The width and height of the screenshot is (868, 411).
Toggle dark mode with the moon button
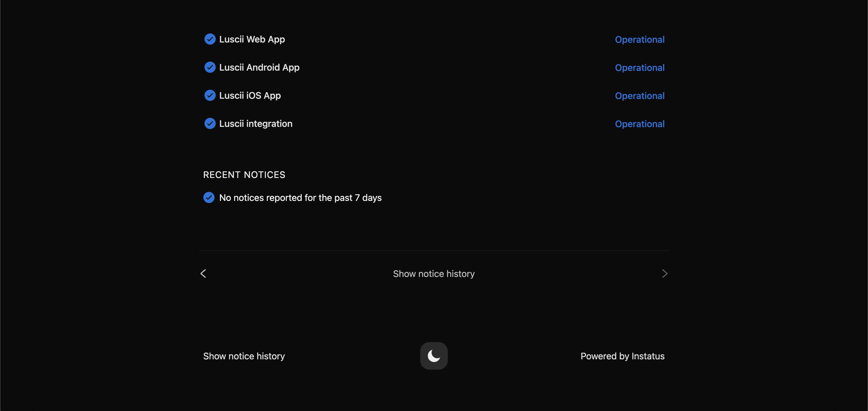coord(434,356)
